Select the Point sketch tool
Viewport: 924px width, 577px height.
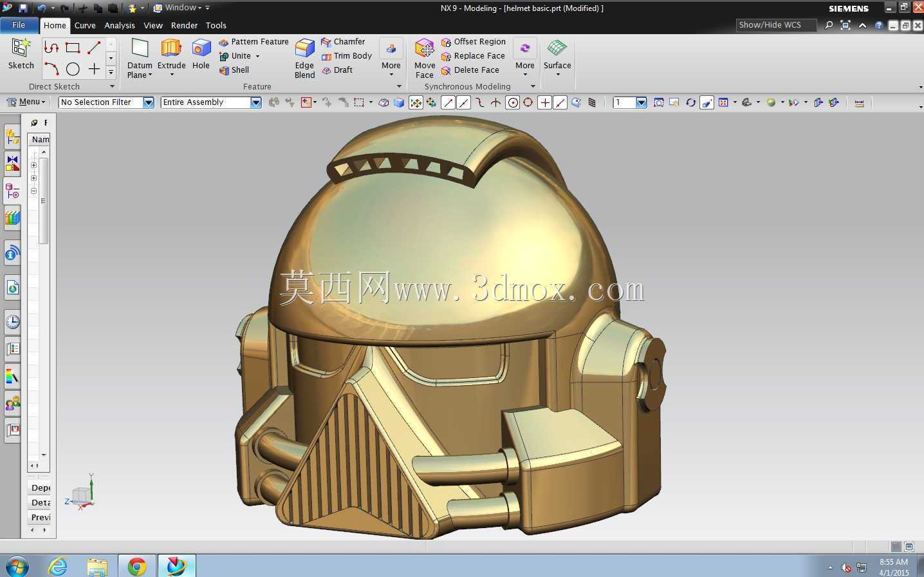(94, 68)
